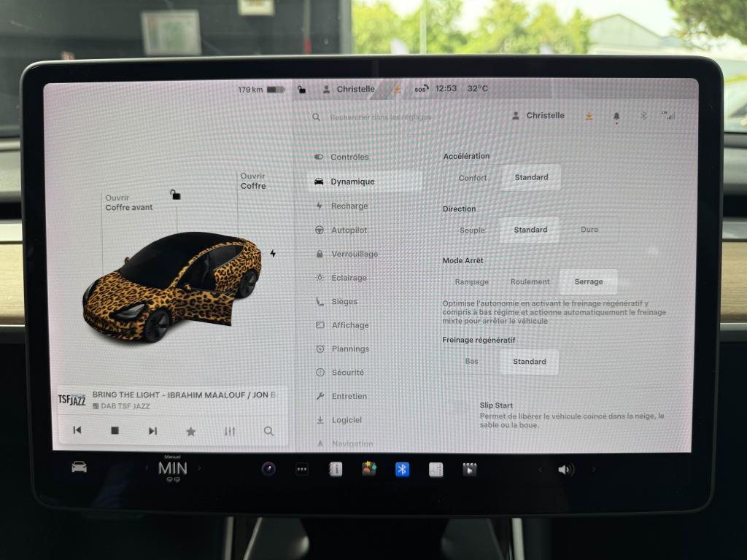Open the dashcam camera app icon
The image size is (747, 560).
click(x=268, y=469)
